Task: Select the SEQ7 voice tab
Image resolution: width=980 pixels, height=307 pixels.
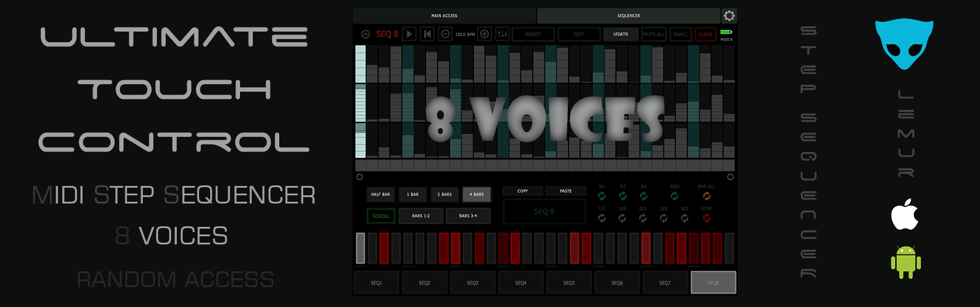Action: point(665,283)
